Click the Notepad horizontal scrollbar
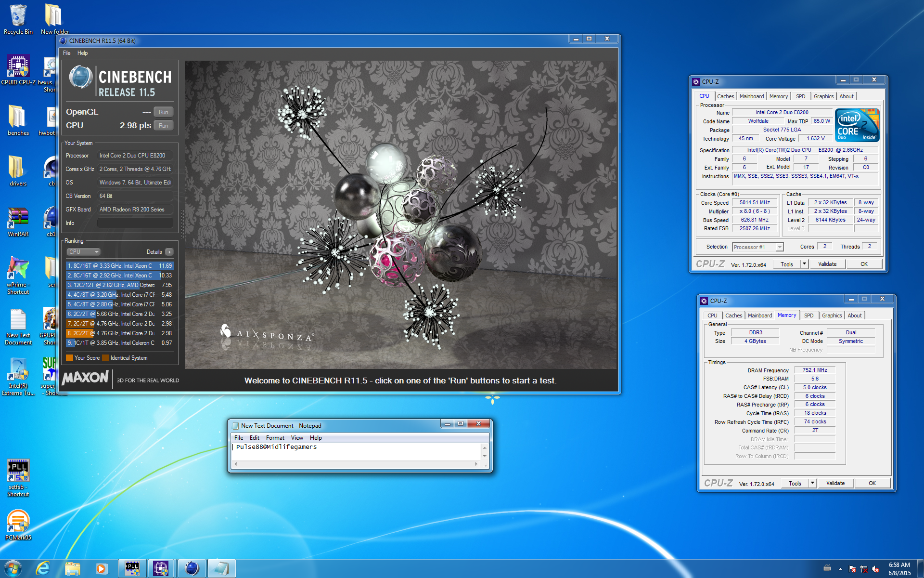Image resolution: width=924 pixels, height=578 pixels. pos(356,464)
